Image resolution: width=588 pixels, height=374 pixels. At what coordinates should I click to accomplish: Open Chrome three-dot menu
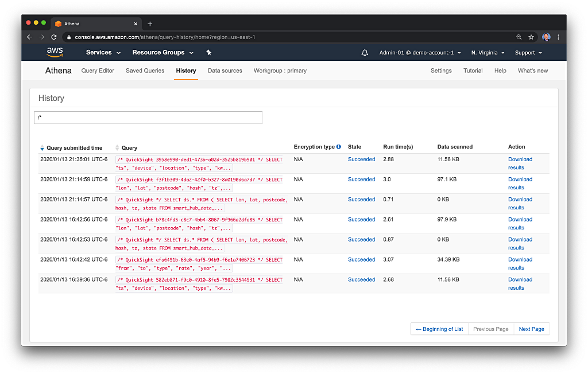click(558, 37)
